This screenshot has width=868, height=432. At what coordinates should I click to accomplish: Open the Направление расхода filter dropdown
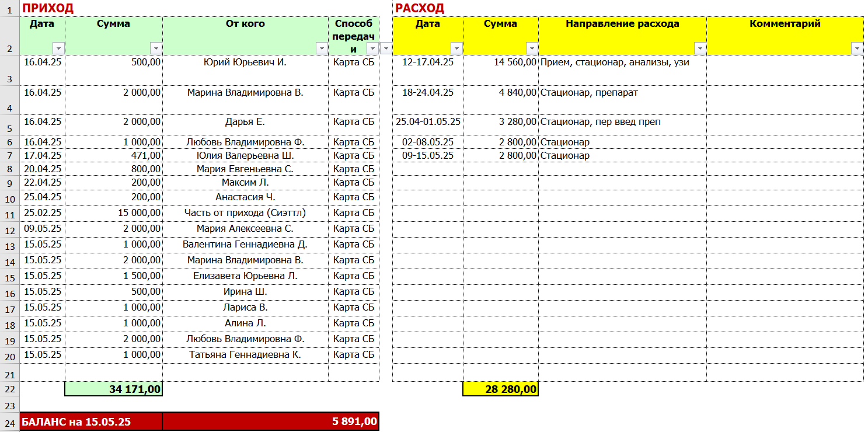[700, 48]
